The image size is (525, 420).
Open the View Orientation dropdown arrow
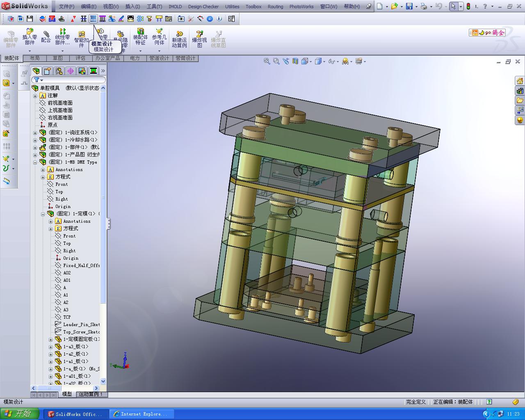point(311,62)
